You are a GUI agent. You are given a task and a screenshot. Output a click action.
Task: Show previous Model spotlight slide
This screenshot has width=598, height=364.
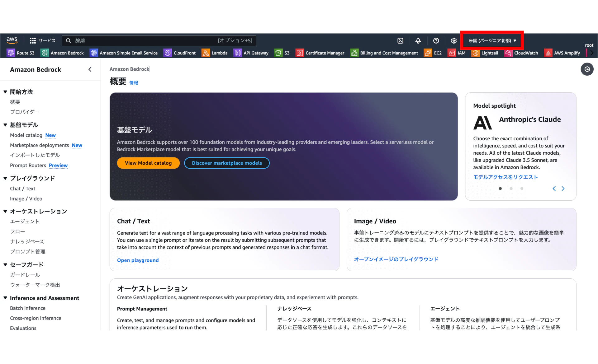click(x=554, y=189)
